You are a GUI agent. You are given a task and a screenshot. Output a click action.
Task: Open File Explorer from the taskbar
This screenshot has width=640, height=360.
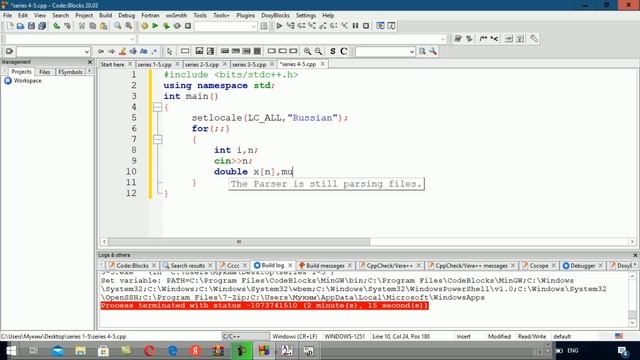click(80, 351)
